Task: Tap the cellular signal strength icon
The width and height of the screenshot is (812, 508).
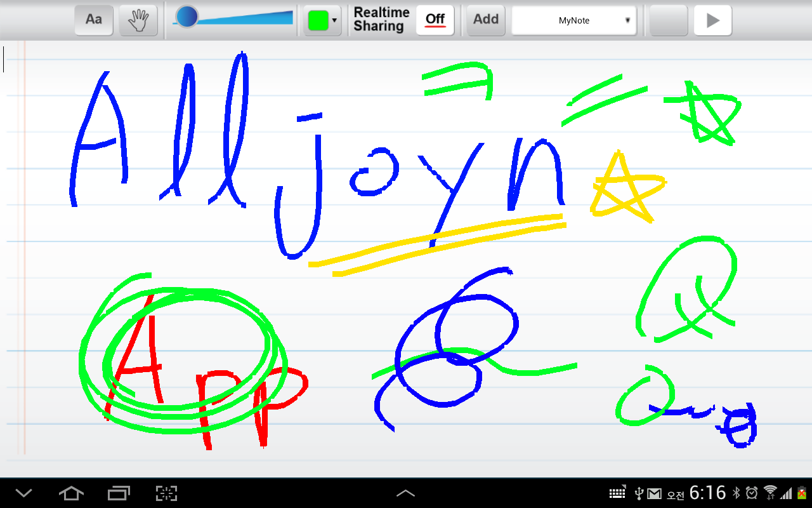Action: click(x=787, y=493)
